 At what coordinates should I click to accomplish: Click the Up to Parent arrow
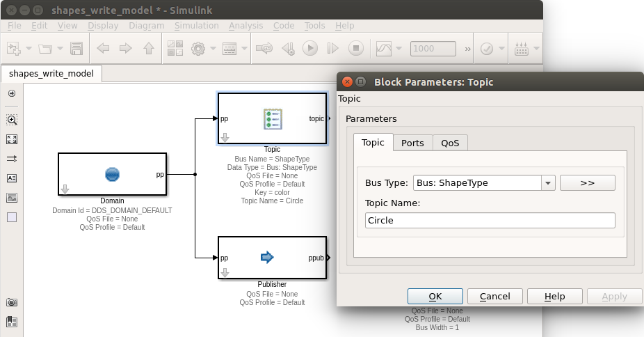click(149, 49)
